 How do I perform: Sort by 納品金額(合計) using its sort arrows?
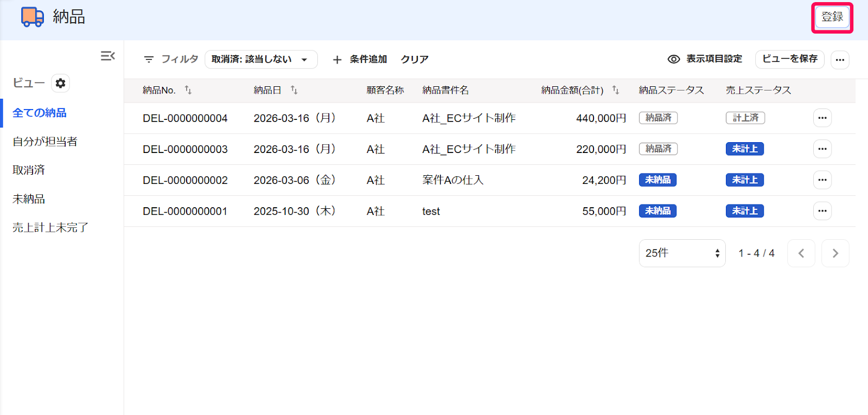(616, 90)
